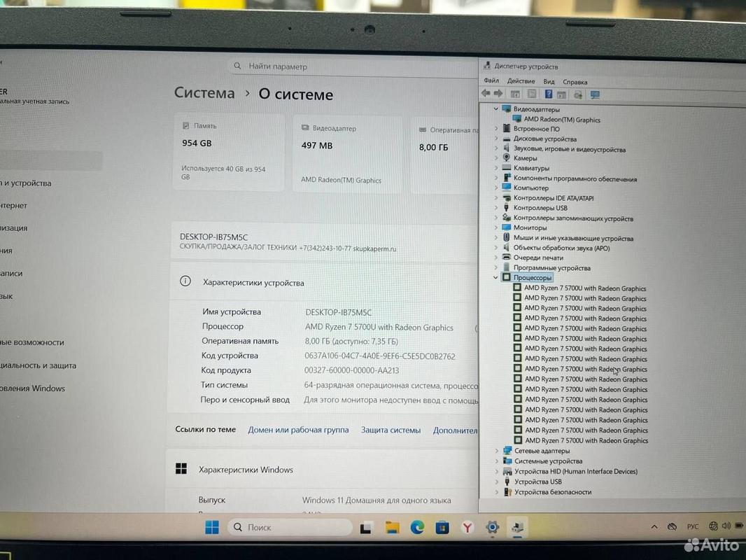Click product code 00327-60000-00000-AA213

click(x=351, y=370)
